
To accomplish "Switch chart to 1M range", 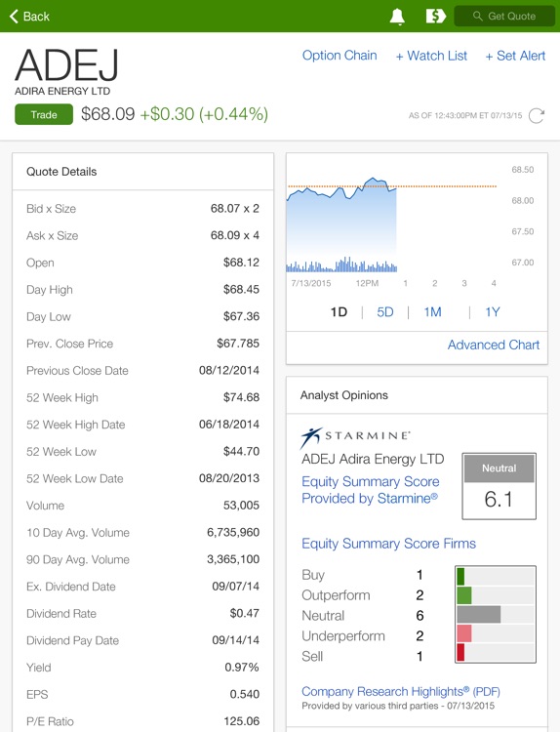I will point(432,312).
